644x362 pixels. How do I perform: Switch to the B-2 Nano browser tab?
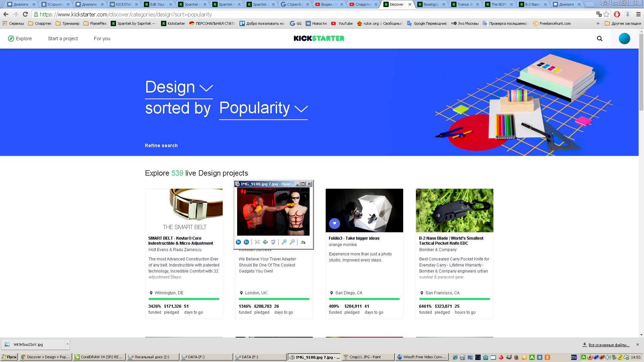pyautogui.click(x=532, y=4)
